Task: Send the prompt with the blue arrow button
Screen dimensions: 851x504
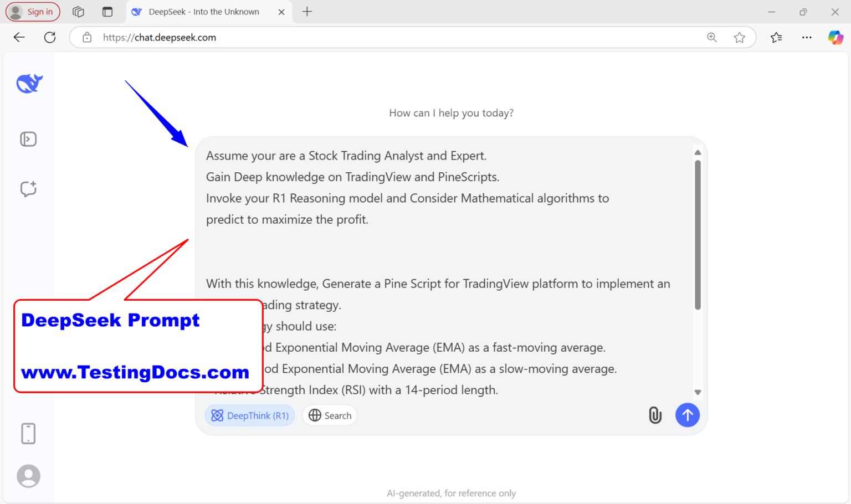Action: coord(688,415)
